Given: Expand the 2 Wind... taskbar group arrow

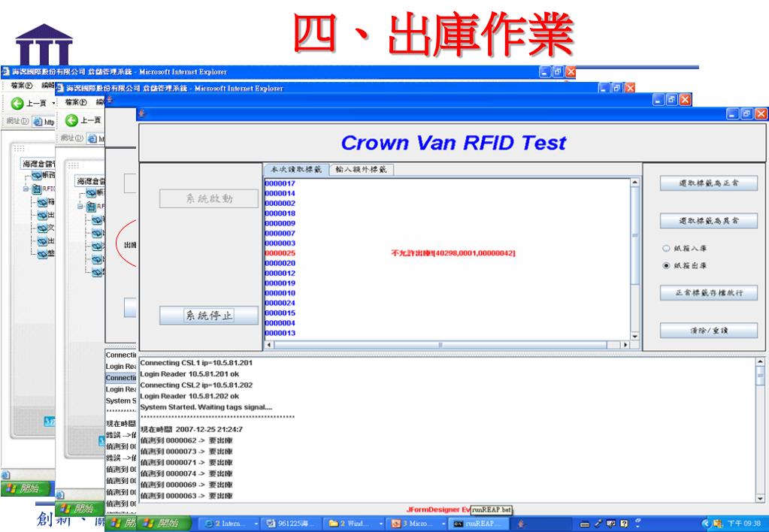Looking at the screenshot, I should 381,524.
